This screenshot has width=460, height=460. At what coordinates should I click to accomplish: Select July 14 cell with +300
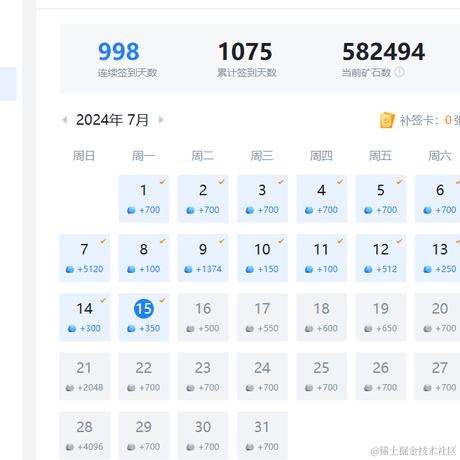pos(85,317)
